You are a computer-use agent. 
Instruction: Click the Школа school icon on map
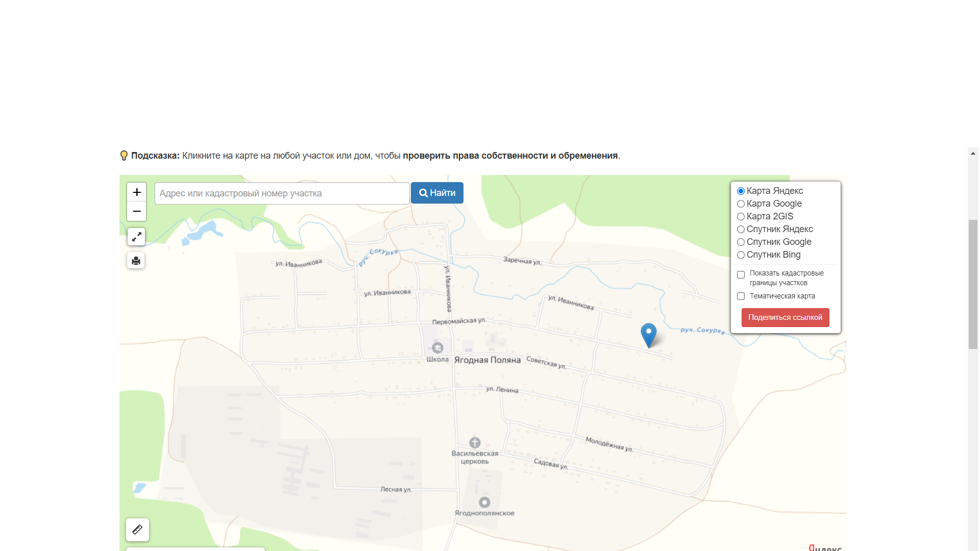(437, 348)
